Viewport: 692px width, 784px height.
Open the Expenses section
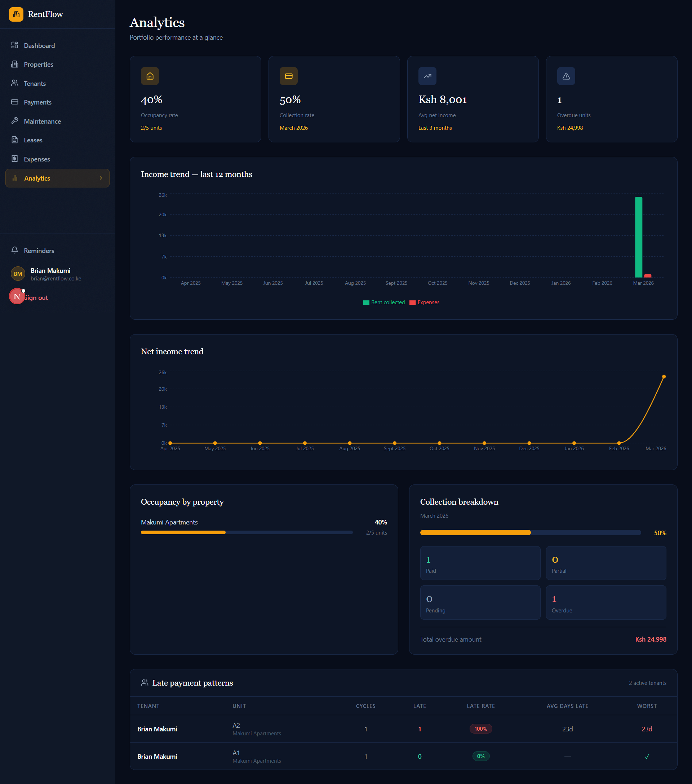click(58, 159)
